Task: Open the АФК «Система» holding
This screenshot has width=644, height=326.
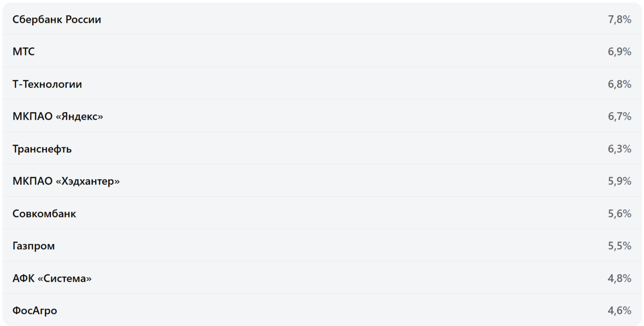Action: [x=52, y=278]
